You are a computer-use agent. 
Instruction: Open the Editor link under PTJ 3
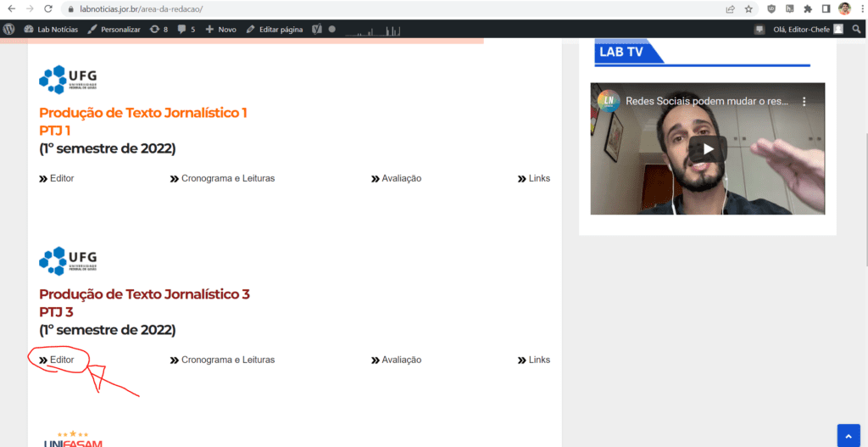(61, 360)
